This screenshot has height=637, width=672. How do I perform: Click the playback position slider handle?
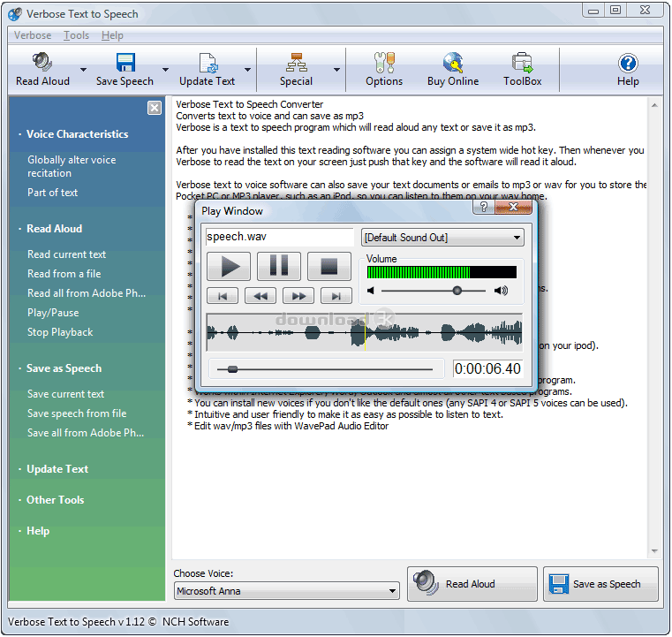click(x=233, y=369)
